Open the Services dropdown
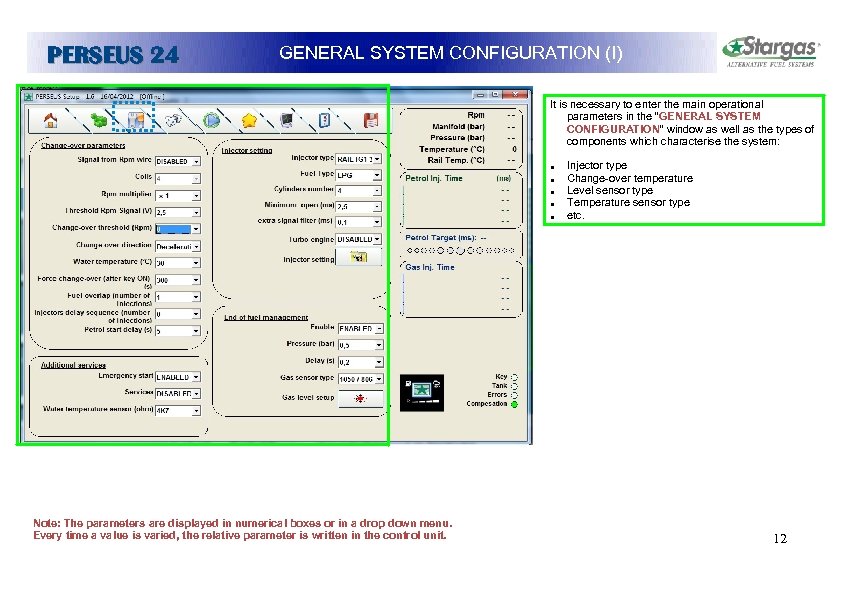 (x=196, y=394)
